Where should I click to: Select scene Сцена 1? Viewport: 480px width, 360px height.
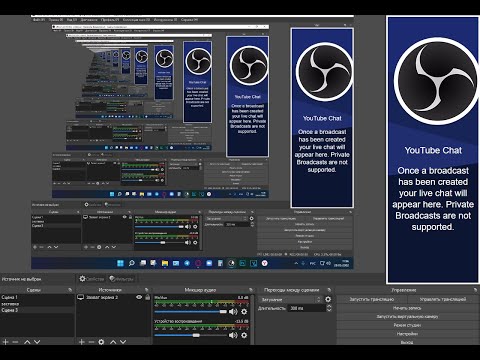click(x=37, y=297)
